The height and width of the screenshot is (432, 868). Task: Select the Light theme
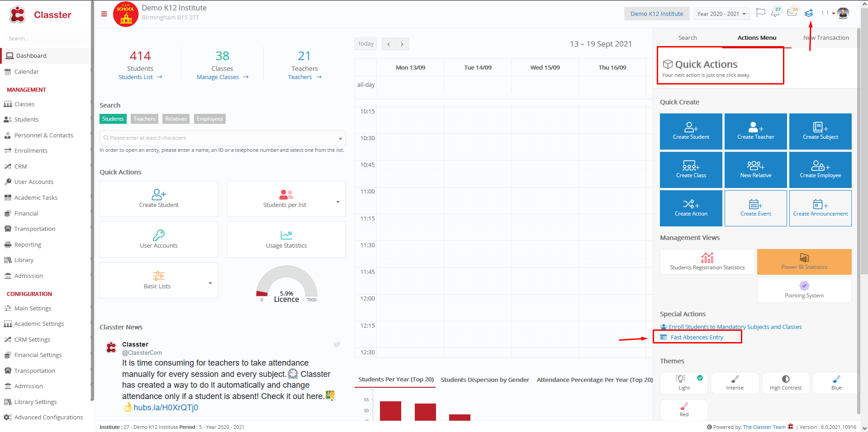(x=684, y=383)
